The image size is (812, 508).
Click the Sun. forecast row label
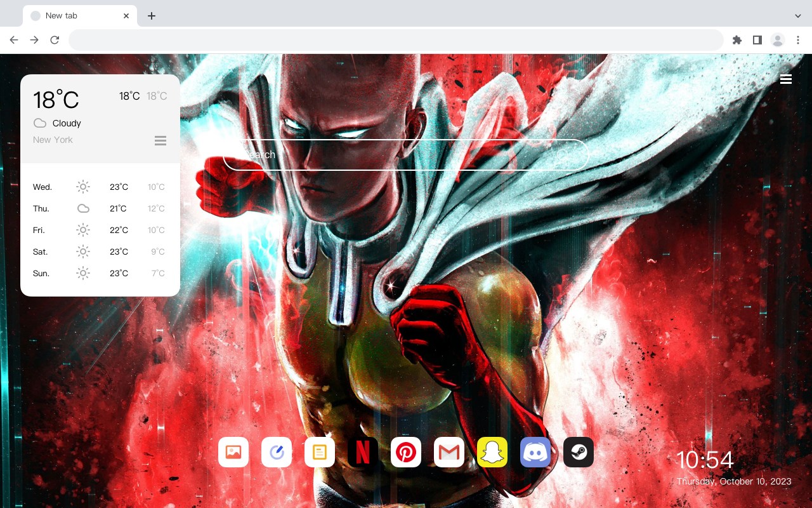41,274
